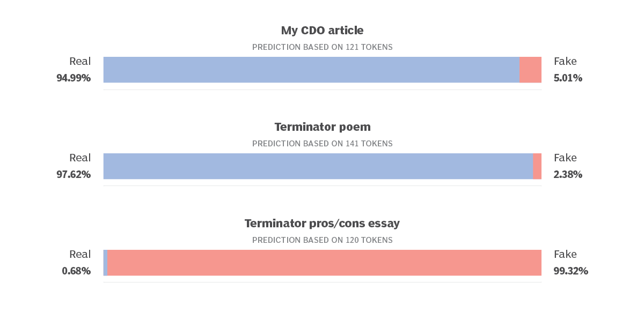The image size is (644, 312).
Task: Click the "Real" label beside the Terminator poem bar
Action: click(80, 158)
